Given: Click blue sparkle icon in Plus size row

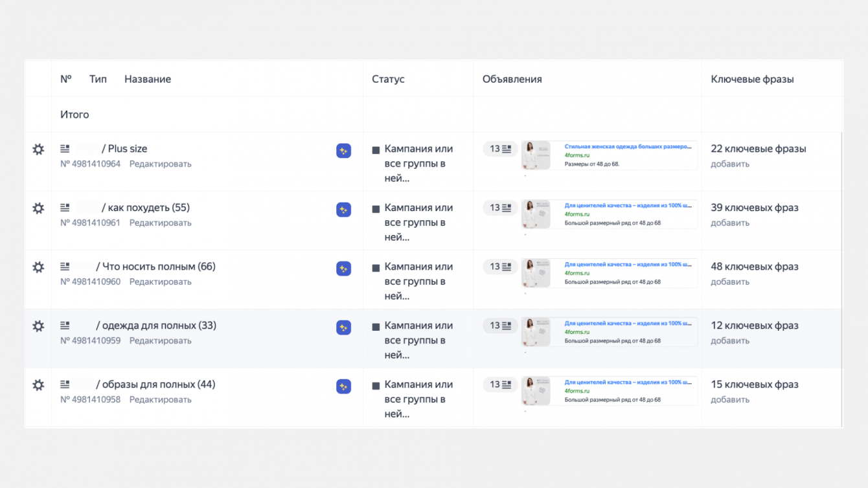Looking at the screenshot, I should (x=343, y=151).
